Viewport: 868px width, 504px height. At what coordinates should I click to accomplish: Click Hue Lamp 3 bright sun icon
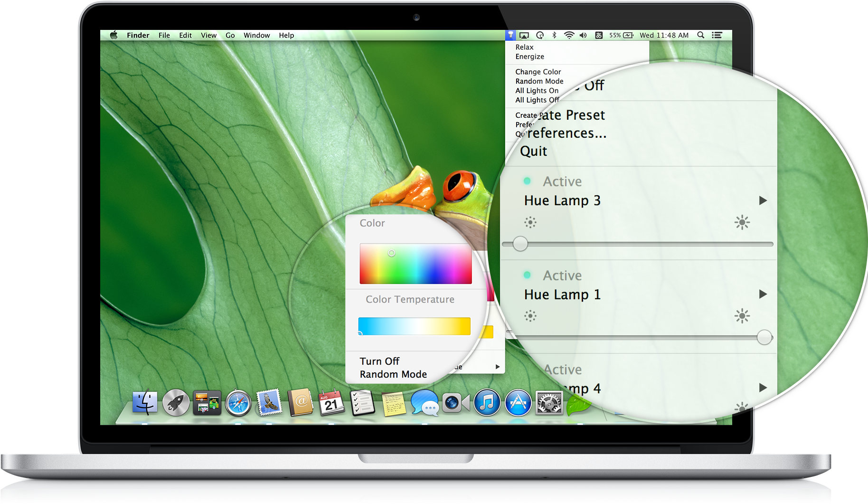[x=742, y=222]
